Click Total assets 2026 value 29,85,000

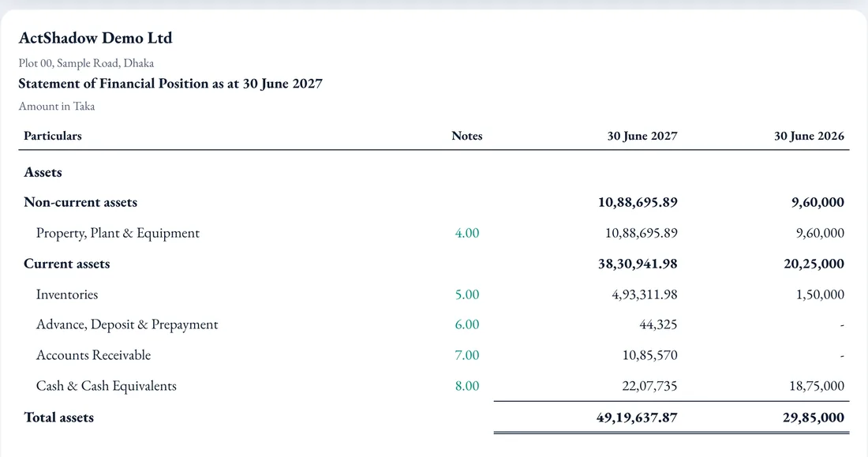tap(814, 418)
